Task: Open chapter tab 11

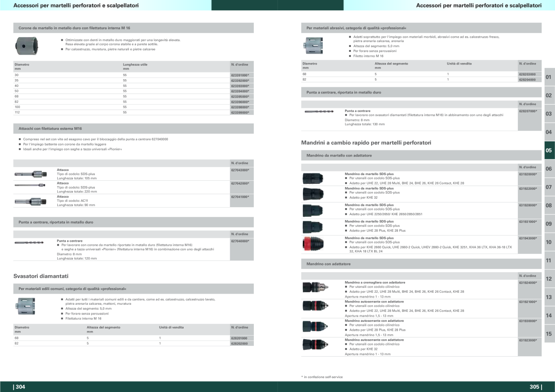Action: pyautogui.click(x=549, y=260)
